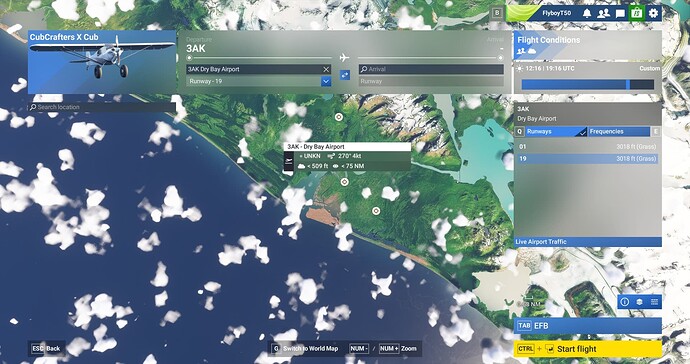Open the friends and groups icon
The width and height of the screenshot is (690, 364).
[603, 13]
